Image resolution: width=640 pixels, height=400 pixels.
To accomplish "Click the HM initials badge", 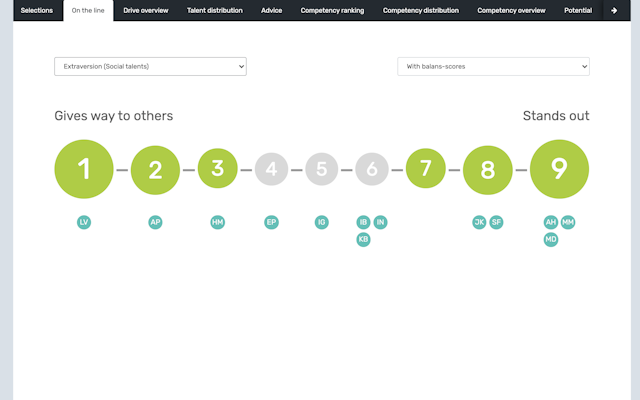I will point(218,222).
